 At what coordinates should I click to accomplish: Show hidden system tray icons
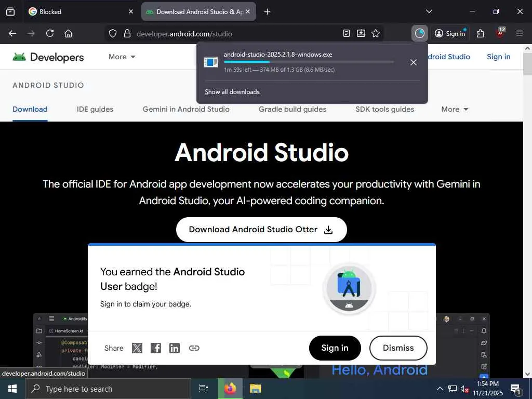click(x=440, y=389)
